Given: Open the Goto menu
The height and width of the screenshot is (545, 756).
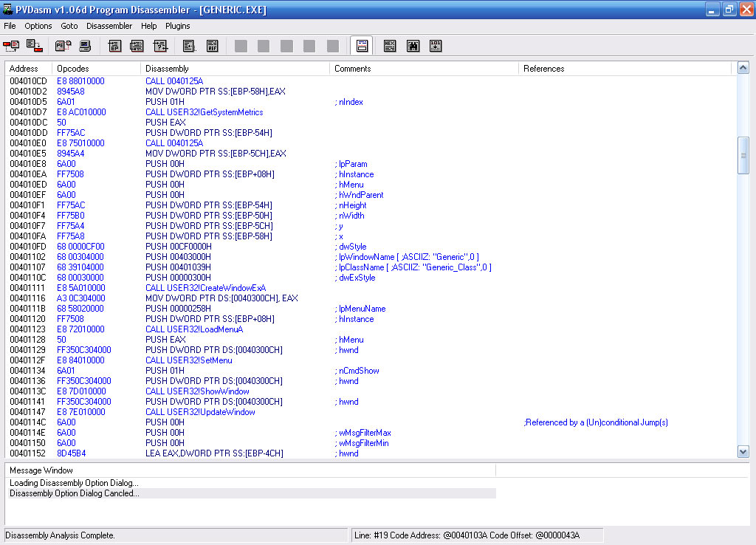Looking at the screenshot, I should point(69,26).
